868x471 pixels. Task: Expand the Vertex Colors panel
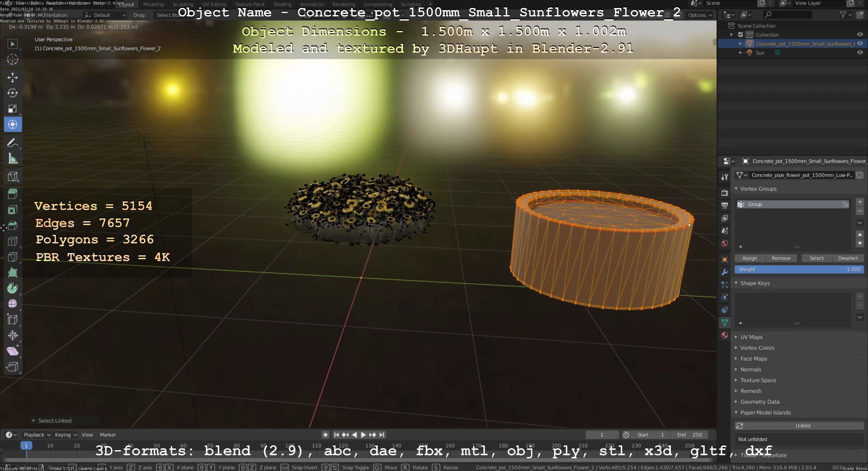tap(736, 348)
